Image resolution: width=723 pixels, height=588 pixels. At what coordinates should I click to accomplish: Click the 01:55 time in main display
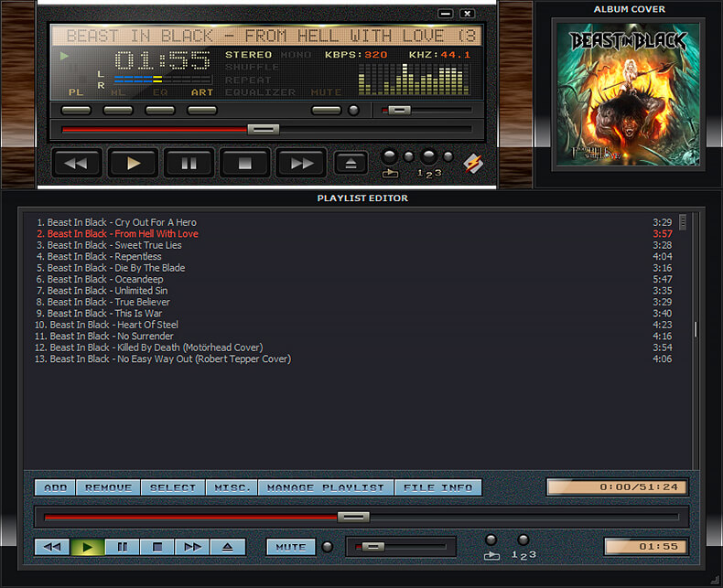point(162,61)
